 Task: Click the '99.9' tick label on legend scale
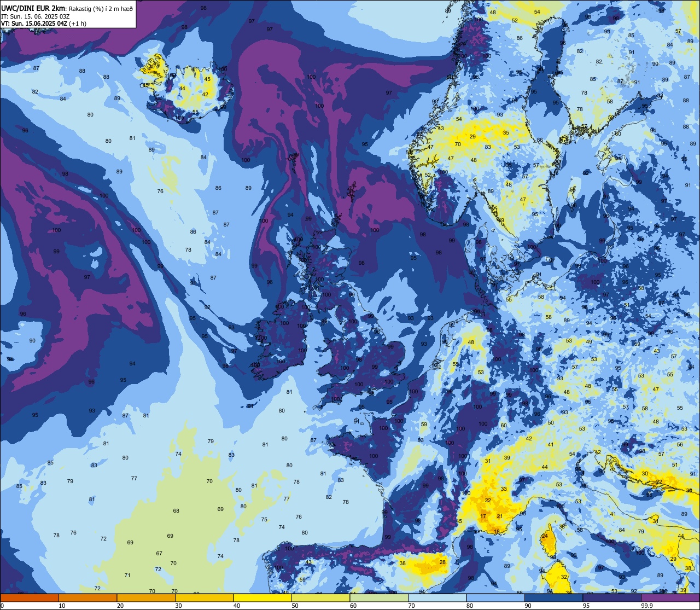pos(647,606)
